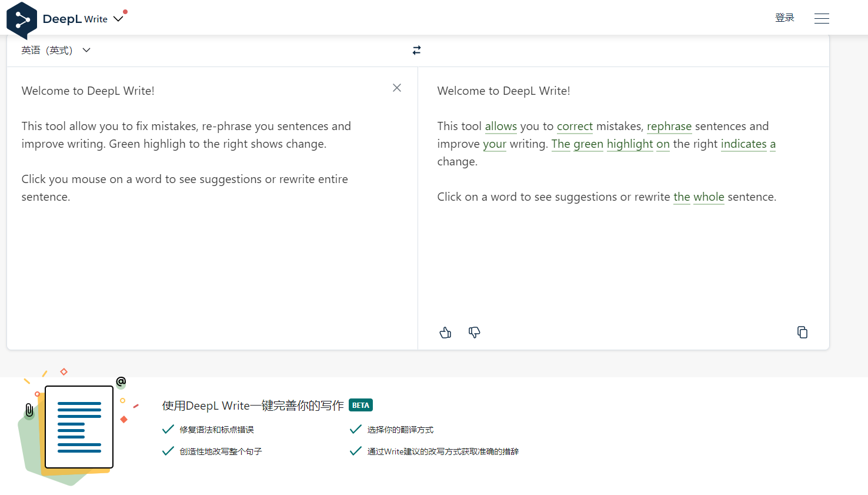Clear the source text with X
Viewport: 868px width, 495px height.
tap(397, 88)
